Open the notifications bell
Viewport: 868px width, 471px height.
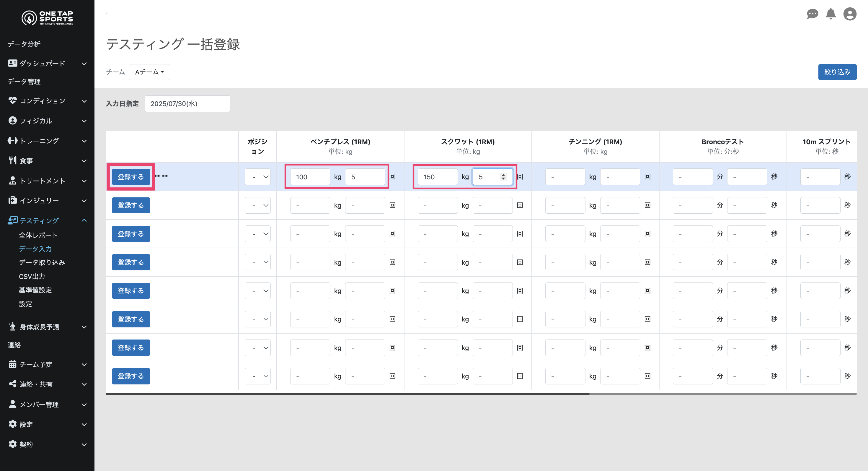click(x=831, y=14)
